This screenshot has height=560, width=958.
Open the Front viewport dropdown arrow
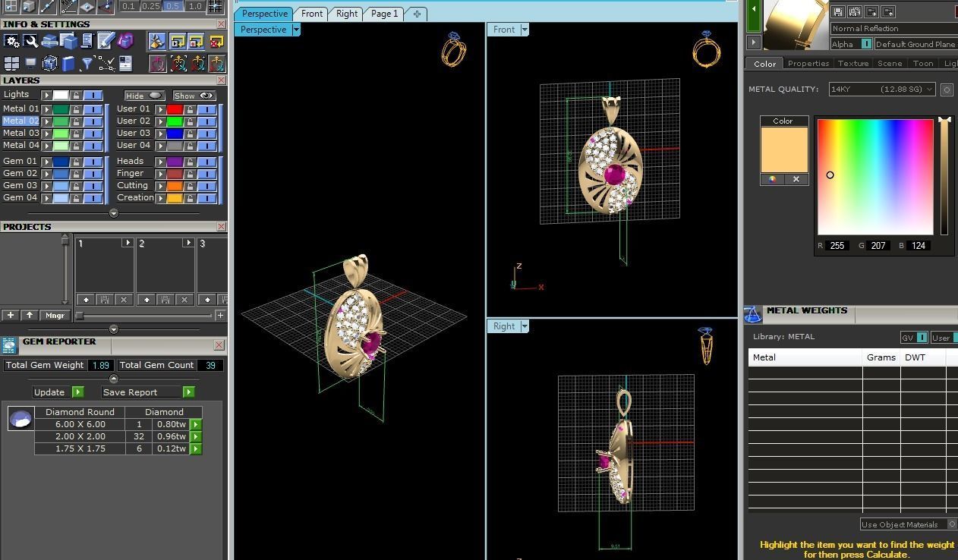click(x=525, y=30)
